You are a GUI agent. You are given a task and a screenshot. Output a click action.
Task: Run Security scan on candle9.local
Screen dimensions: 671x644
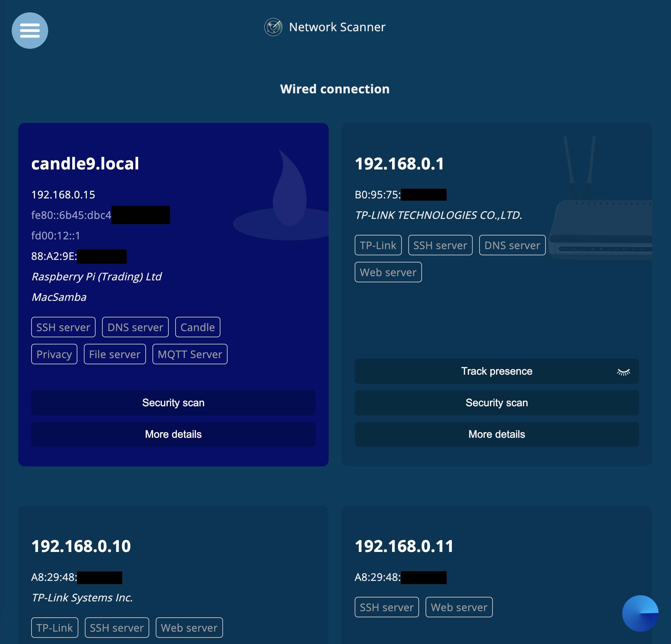tap(173, 403)
